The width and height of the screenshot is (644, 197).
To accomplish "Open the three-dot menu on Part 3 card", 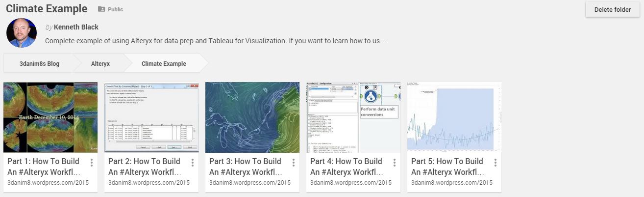I will pos(294,163).
